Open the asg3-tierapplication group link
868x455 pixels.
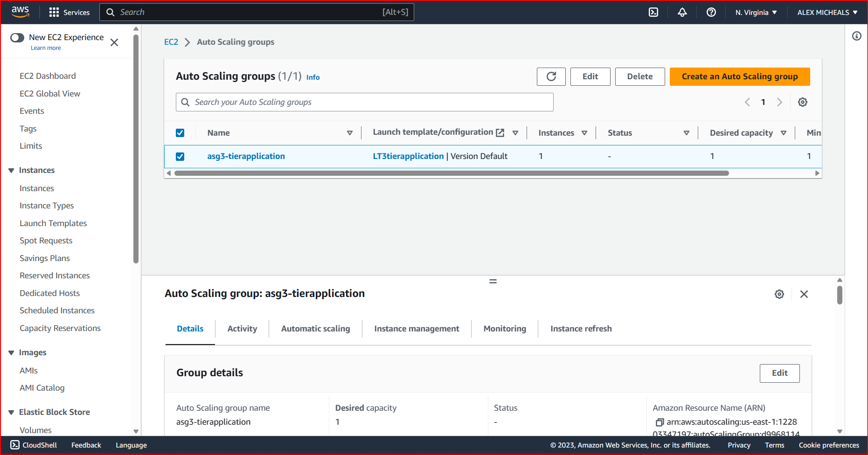(246, 156)
